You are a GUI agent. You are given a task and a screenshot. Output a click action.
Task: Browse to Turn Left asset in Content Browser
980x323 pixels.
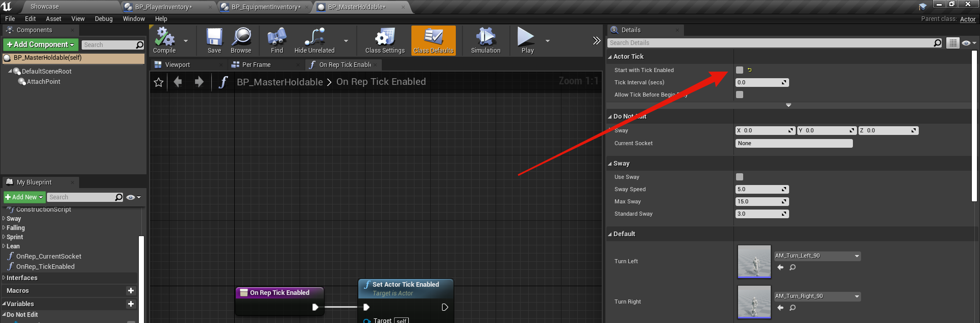[x=793, y=267]
